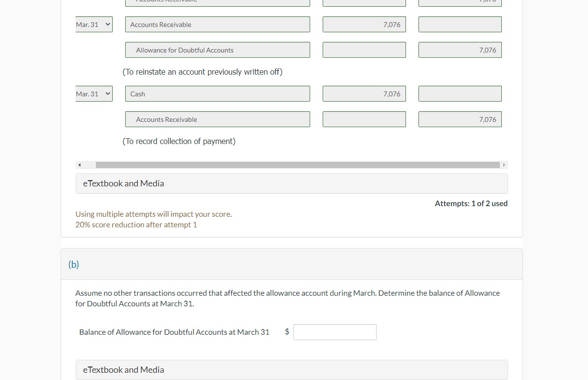Click "(To reinstate an account previously written off)" note
The height and width of the screenshot is (380, 588).
(202, 72)
